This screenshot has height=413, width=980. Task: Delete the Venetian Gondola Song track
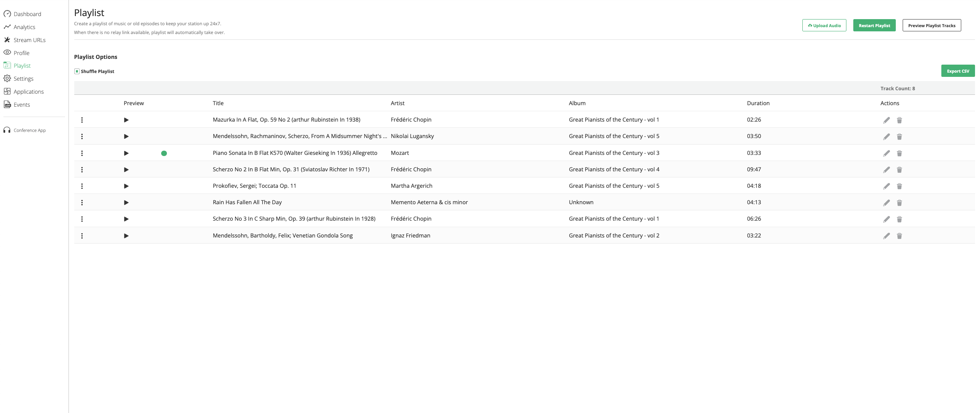coord(899,236)
